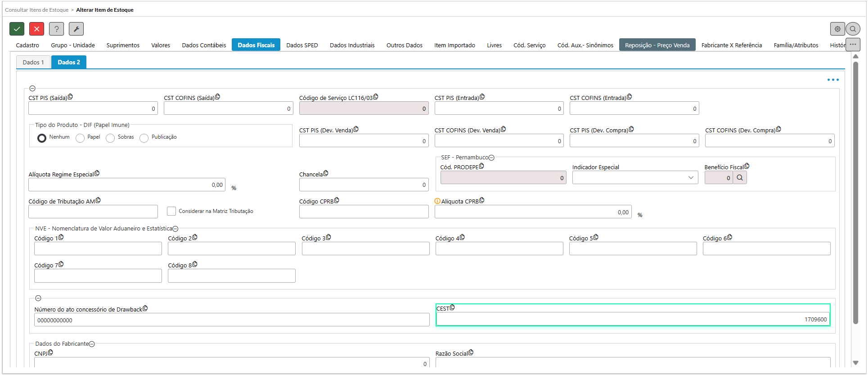Image resolution: width=868 pixels, height=375 pixels.
Task: Open the Fabricante X Referência tab
Action: (x=732, y=45)
